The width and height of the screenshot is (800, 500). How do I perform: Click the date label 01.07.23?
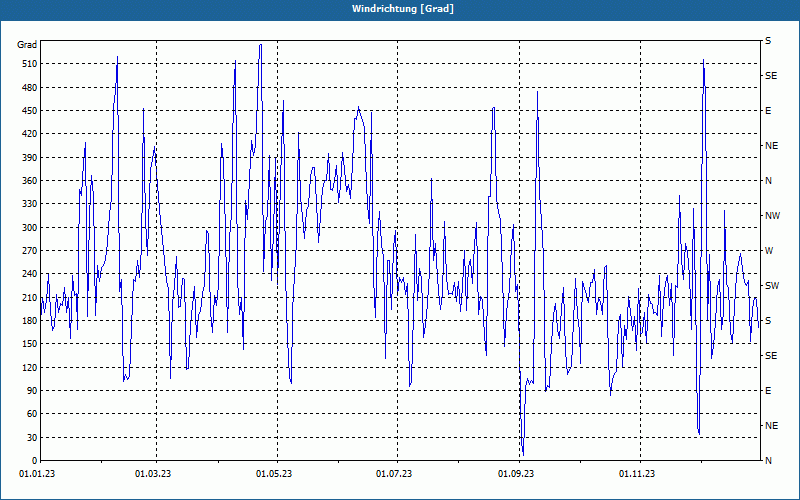pyautogui.click(x=394, y=474)
